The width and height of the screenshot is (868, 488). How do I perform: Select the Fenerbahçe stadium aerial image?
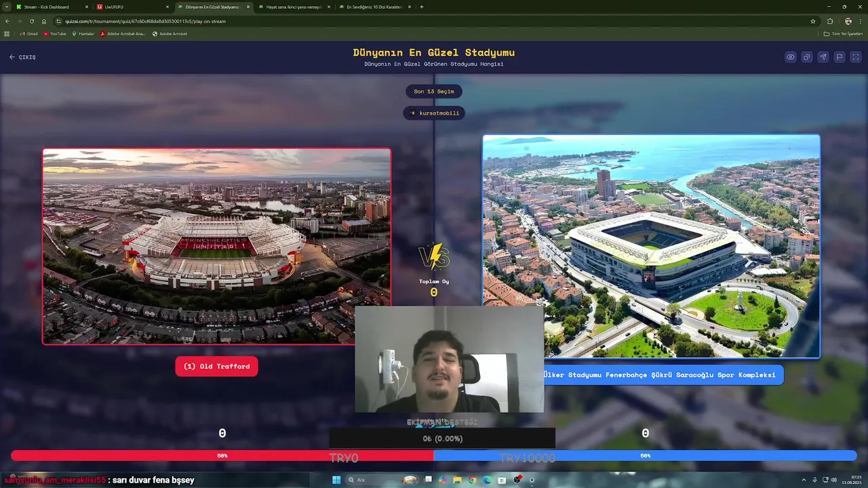click(651, 245)
